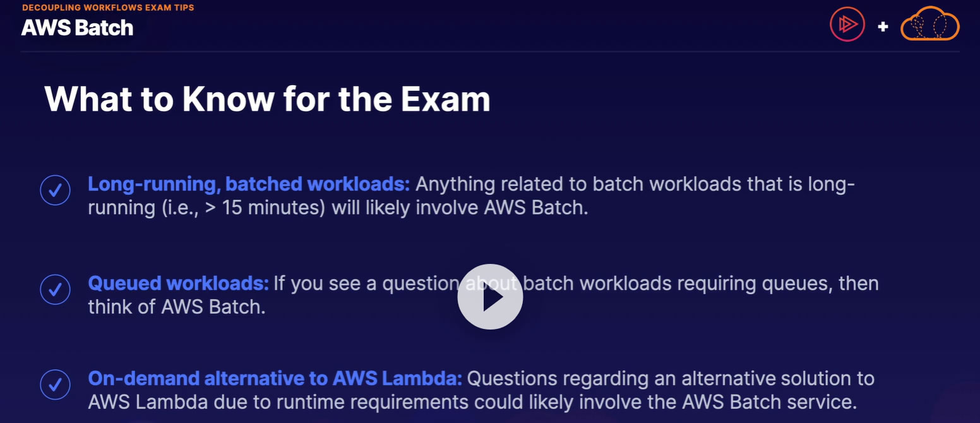Click the 'What to Know for the Exam' title
This screenshot has height=423, width=980.
click(267, 98)
